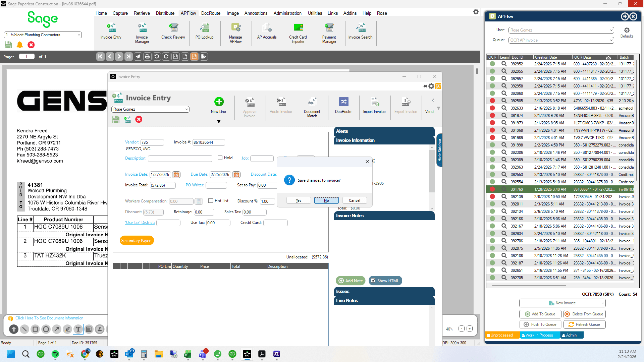644x362 pixels.
Task: Click No in the save changes dialog
Action: click(x=326, y=200)
